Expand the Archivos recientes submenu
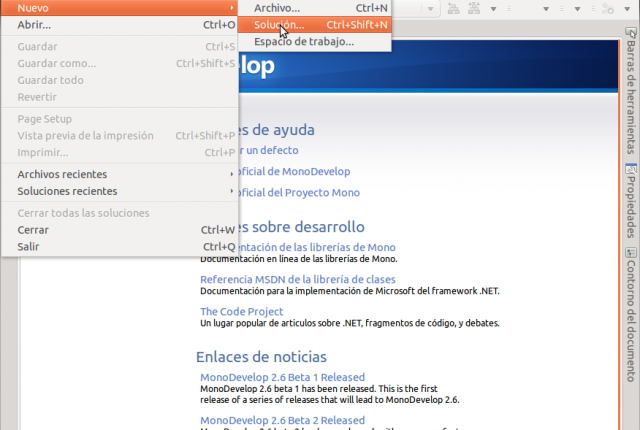Screen dimensions: 640x430 coord(119,174)
